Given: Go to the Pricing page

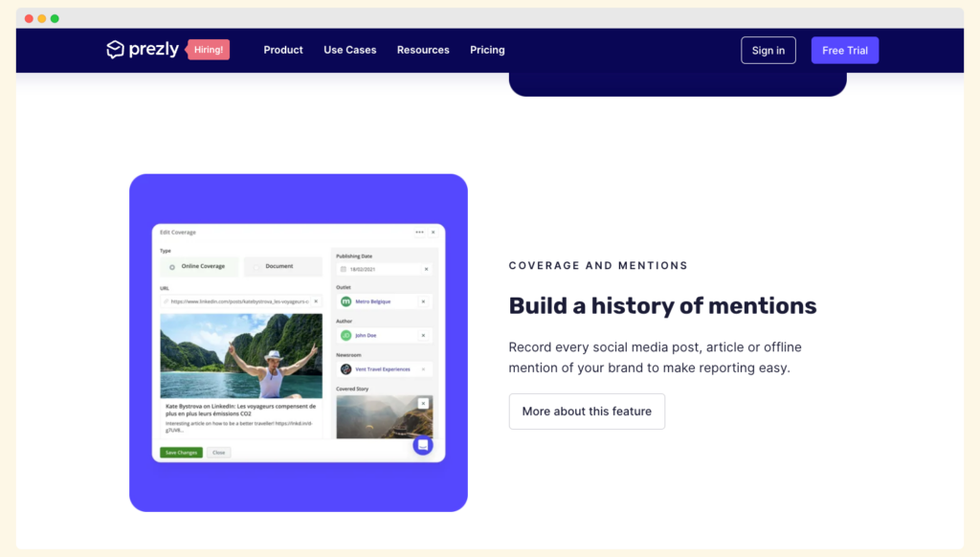Looking at the screenshot, I should click(487, 50).
